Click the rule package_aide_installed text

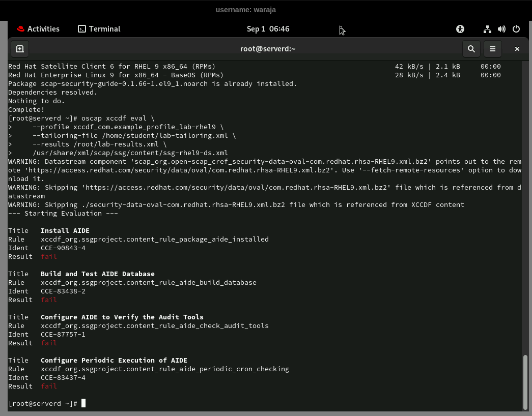click(x=155, y=240)
